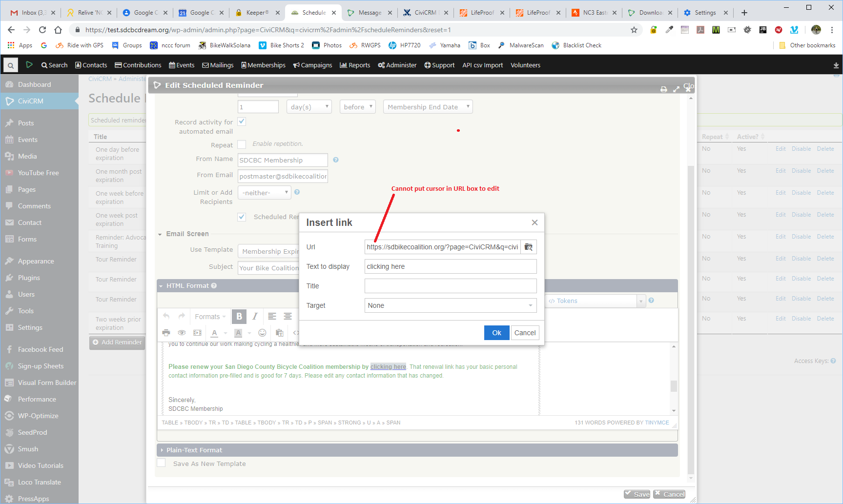Open the background color picker arrow
This screenshot has height=504, width=843.
pyautogui.click(x=249, y=333)
